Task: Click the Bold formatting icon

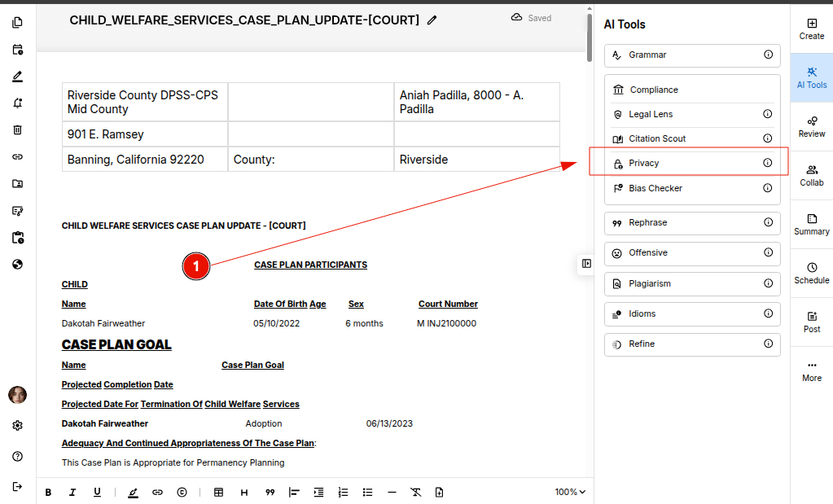Action: click(48, 492)
